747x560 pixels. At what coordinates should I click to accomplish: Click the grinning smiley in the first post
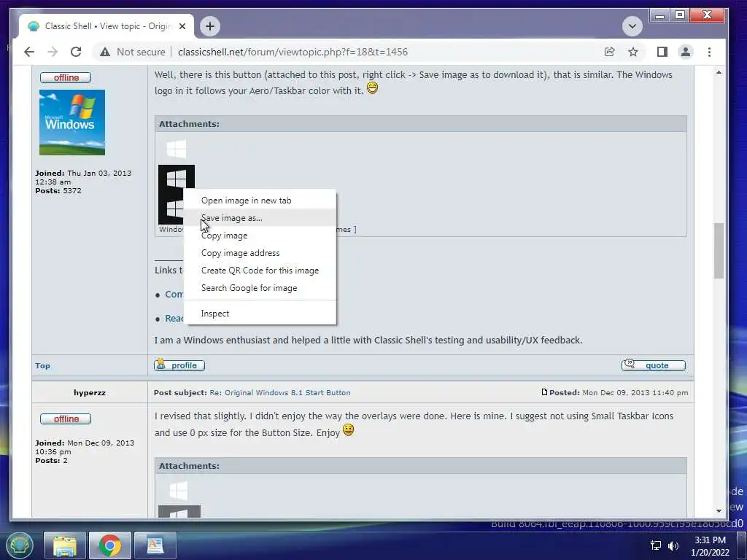(x=372, y=88)
